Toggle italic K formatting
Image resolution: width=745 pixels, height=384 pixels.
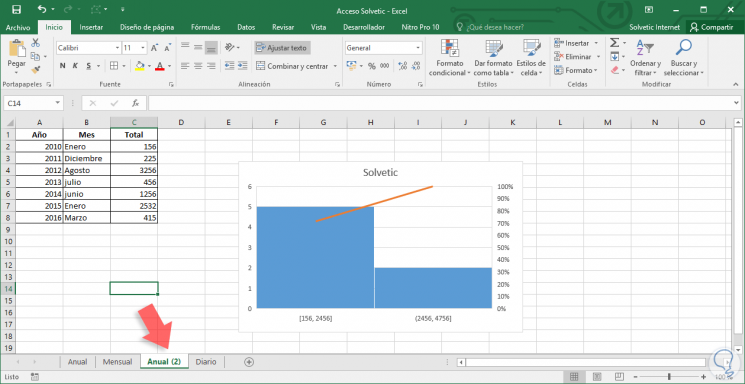75,66
